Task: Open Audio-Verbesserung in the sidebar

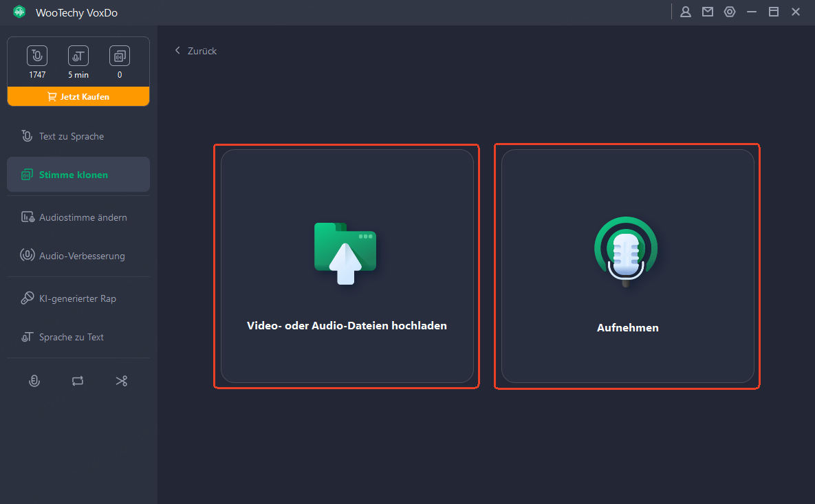Action: (82, 256)
